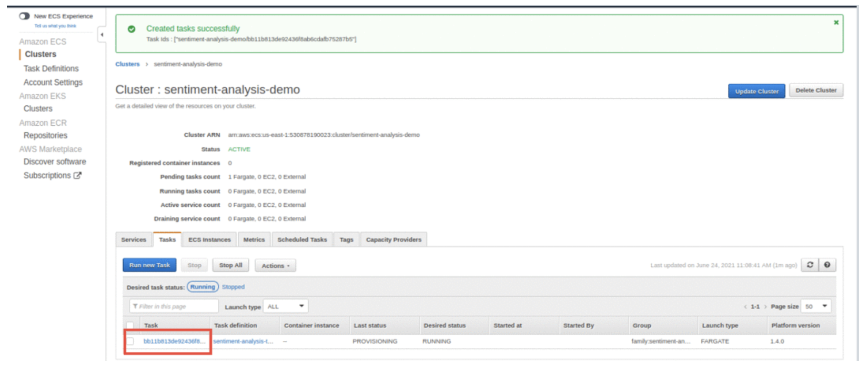
Task: Switch to the Tasks tab
Action: [x=167, y=239]
